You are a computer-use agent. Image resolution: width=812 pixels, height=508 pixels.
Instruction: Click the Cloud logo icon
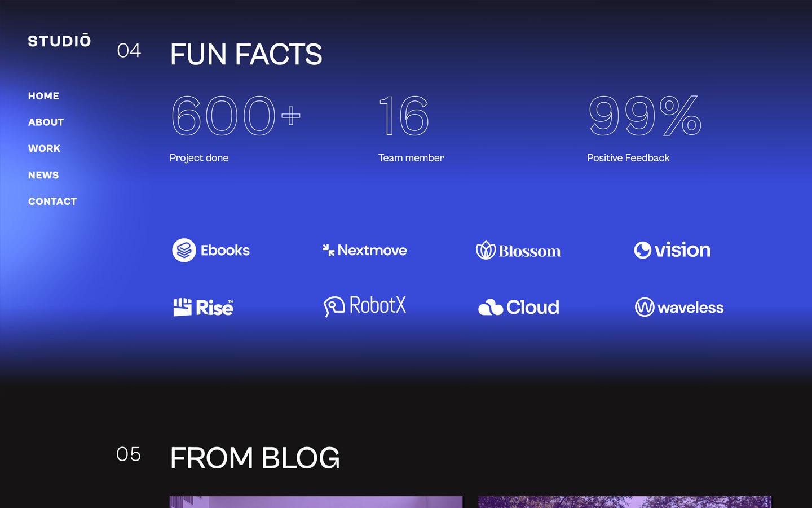(519, 307)
